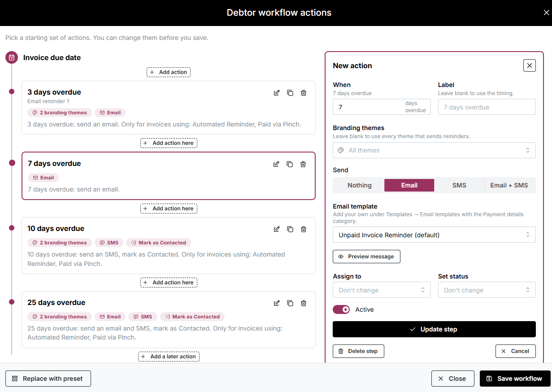
Task: Click the Invoice due date calendar icon
Action: (12, 57)
